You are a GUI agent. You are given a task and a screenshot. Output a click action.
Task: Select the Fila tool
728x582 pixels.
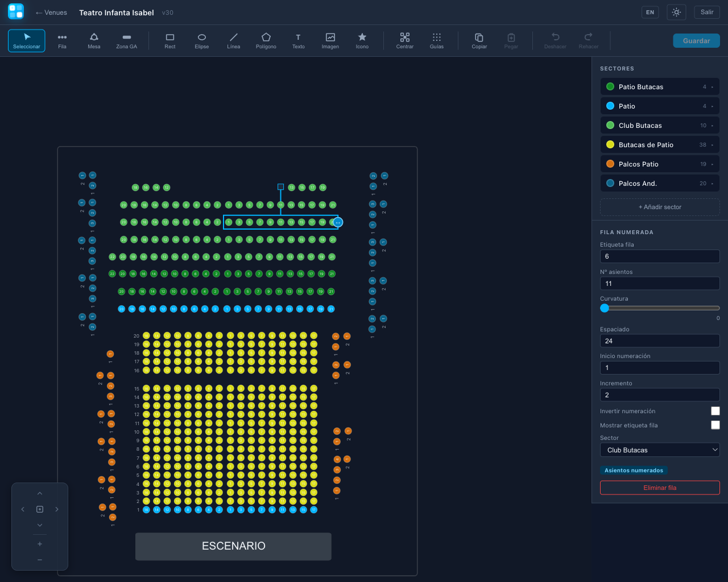(x=62, y=40)
